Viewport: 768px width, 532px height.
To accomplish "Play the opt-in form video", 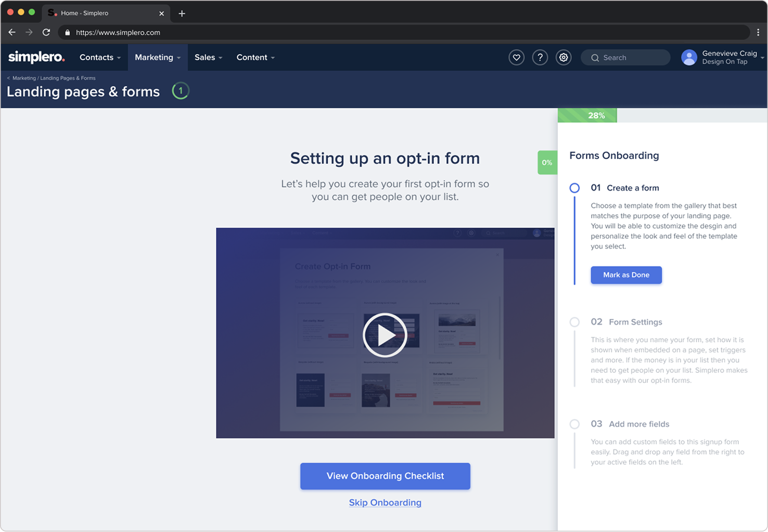I will [385, 335].
